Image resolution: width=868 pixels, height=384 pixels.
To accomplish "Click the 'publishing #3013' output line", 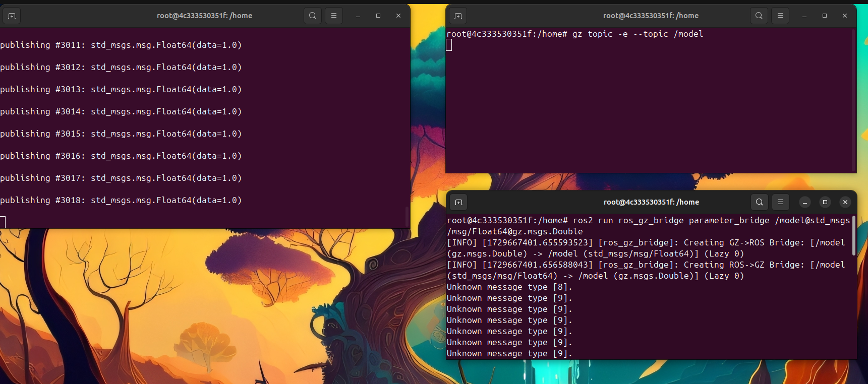I will 121,89.
